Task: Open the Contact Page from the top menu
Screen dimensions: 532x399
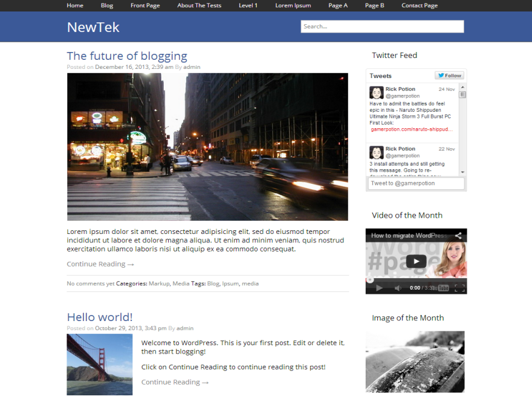Action: point(420,5)
